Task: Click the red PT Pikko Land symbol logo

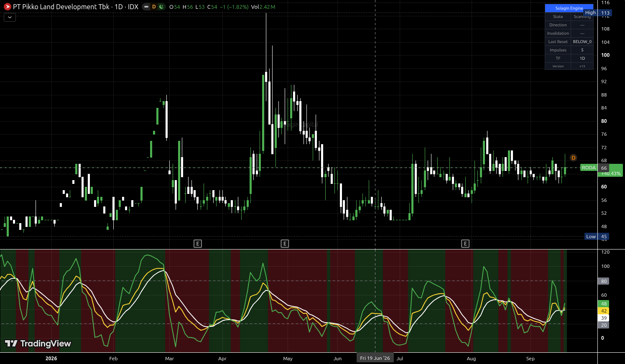Action: (x=7, y=7)
